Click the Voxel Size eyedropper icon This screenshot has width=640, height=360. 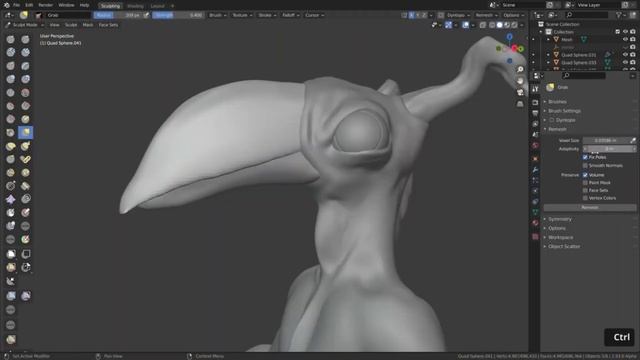[x=633, y=140]
